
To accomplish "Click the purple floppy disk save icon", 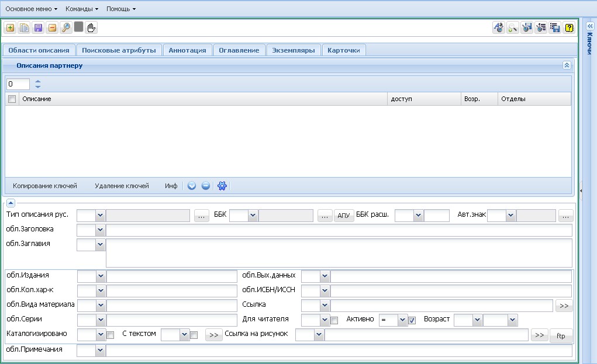I will point(38,28).
